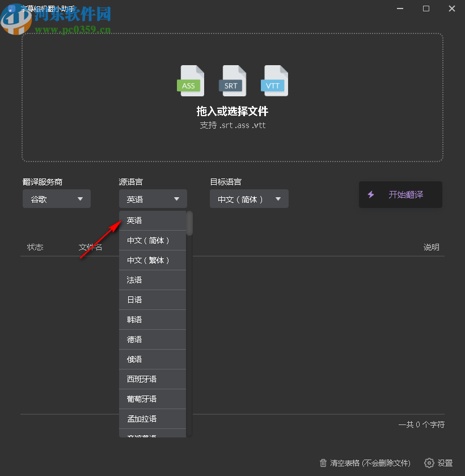Choose 中文（繁体）as source language
The height and width of the screenshot is (476, 465).
pos(152,260)
